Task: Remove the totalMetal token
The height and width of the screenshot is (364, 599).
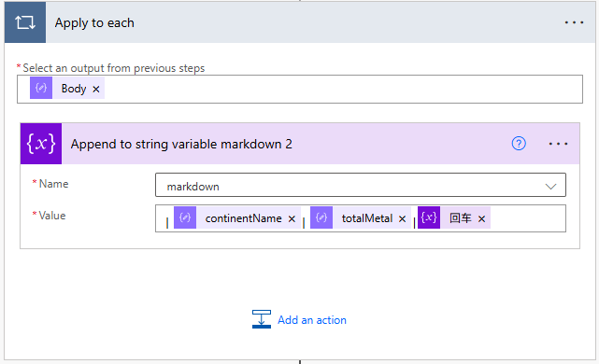Action: 402,218
